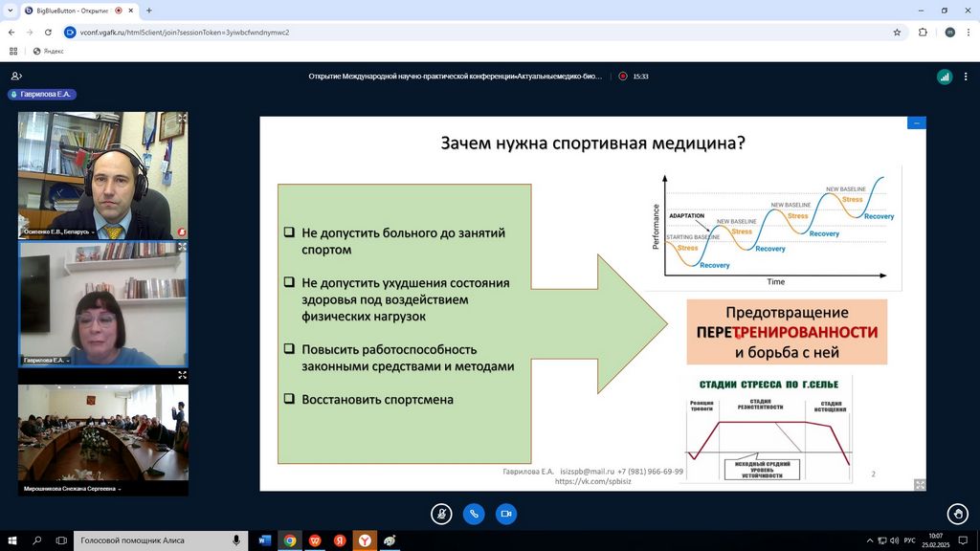Unmute the microphone in the bottom toolbar
This screenshot has width=980, height=551.
coord(441,514)
